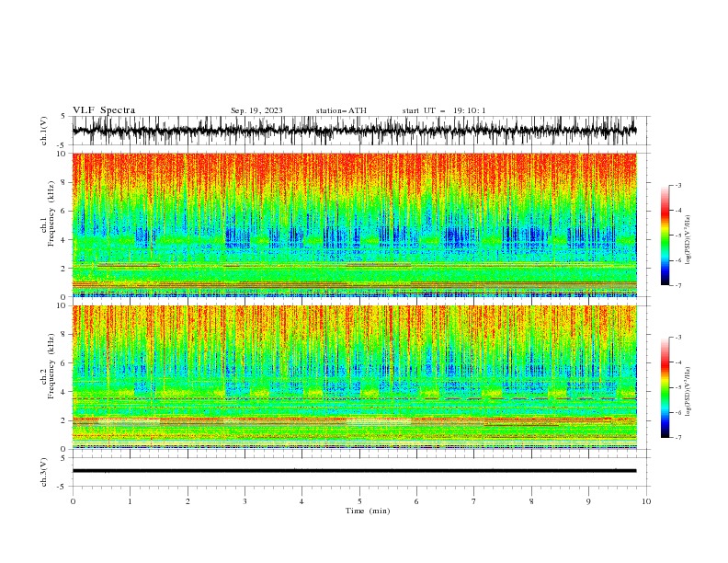Screen dimensions: 728x563
Task: Click the ch.2 color scale bar
Action: click(665, 387)
